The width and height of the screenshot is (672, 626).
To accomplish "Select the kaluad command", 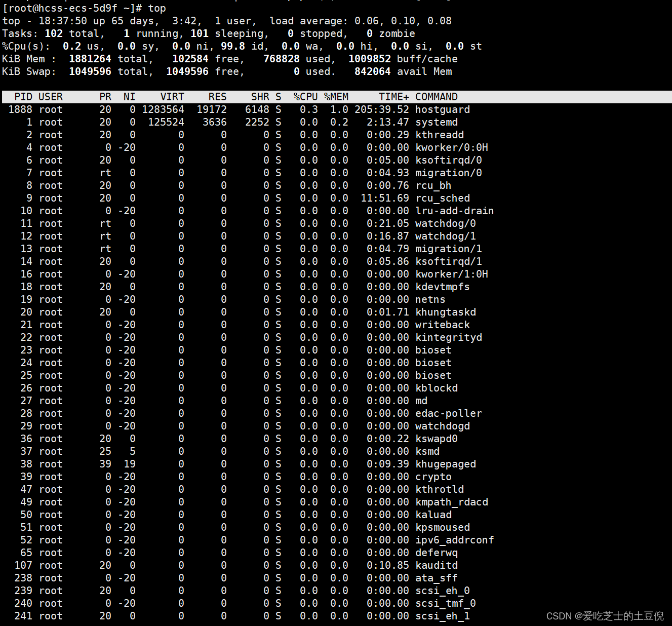I will click(x=433, y=515).
